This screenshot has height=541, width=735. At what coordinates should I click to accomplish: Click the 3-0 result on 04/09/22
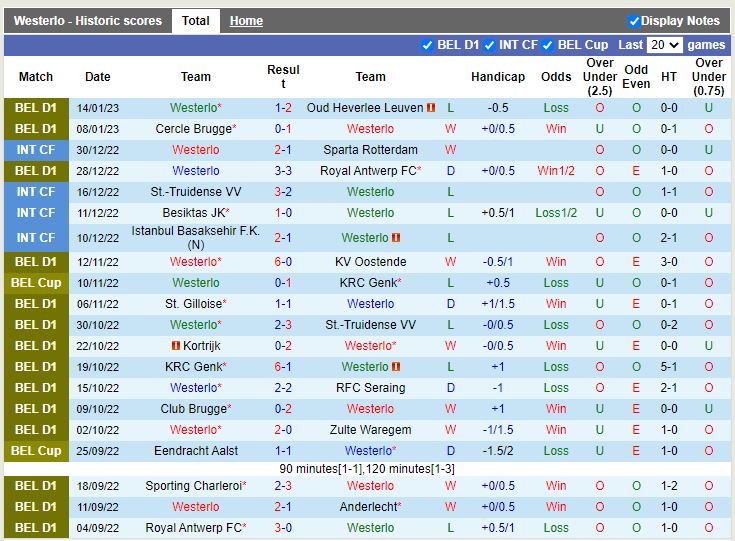(283, 528)
